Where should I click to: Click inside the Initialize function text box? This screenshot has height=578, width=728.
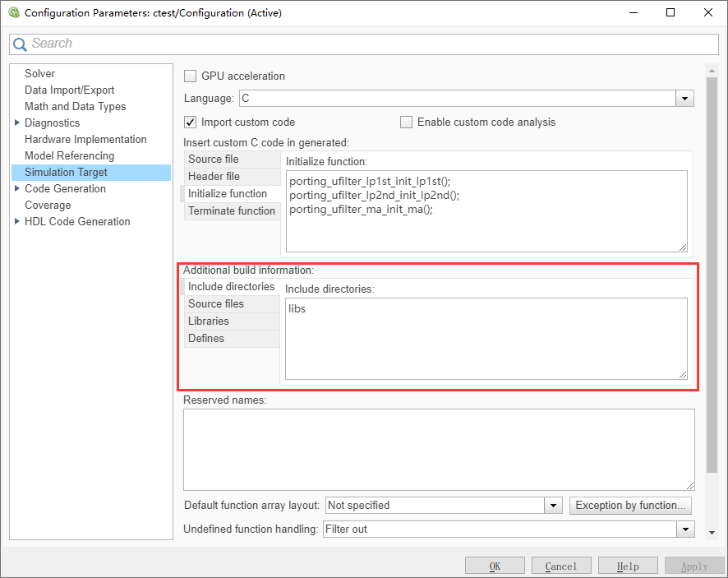486,211
